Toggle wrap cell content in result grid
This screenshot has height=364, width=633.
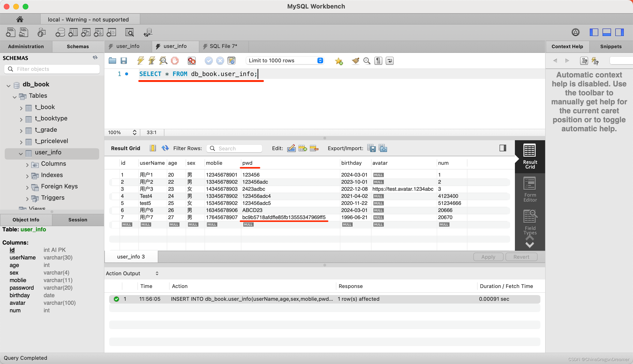click(x=153, y=148)
